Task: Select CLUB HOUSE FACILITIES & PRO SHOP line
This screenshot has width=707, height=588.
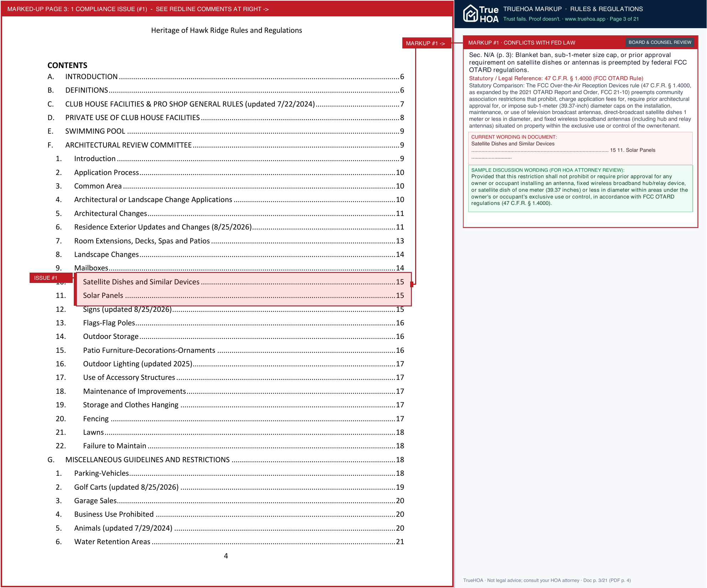Action: [226, 104]
